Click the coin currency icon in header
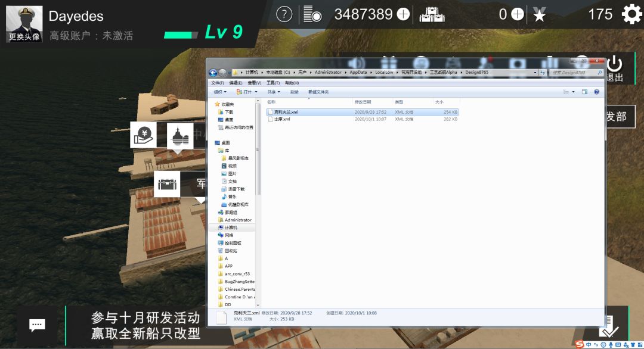Image resolution: width=644 pixels, height=349 pixels. coord(312,14)
